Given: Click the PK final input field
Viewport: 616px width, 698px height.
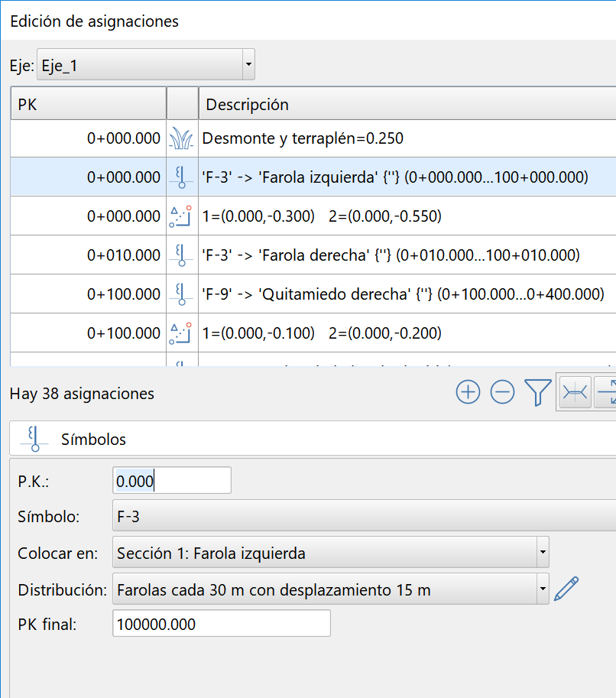Looking at the screenshot, I should (x=221, y=624).
